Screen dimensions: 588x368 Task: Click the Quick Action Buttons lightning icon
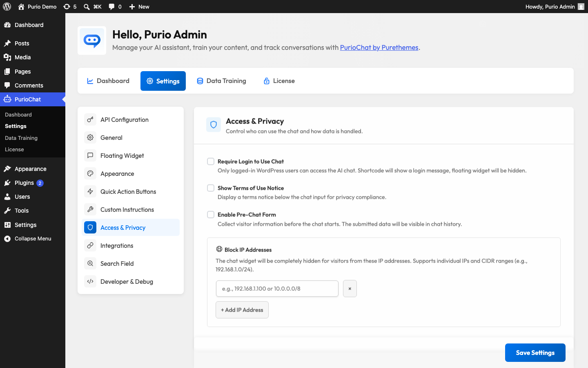click(90, 191)
